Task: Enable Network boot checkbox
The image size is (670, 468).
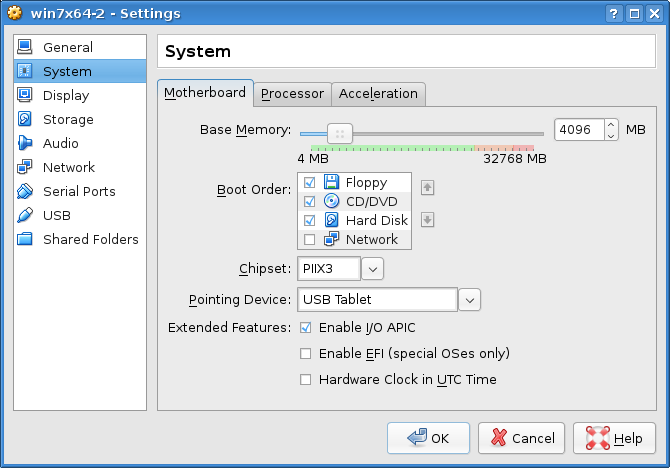Action: [x=309, y=239]
